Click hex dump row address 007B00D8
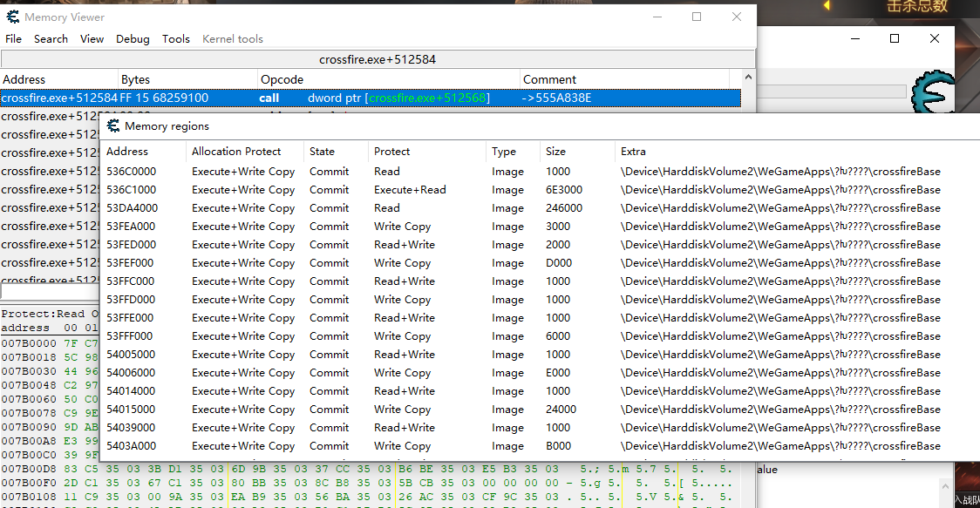Image resolution: width=980 pixels, height=508 pixels. point(29,469)
